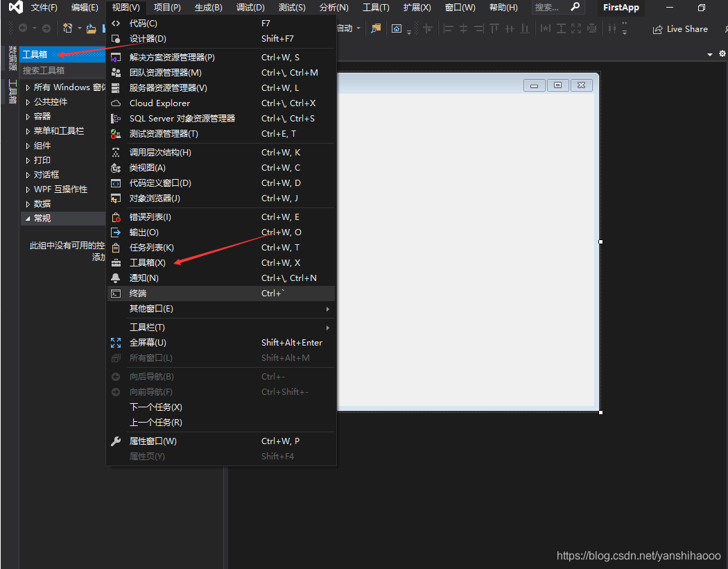
Task: Click the title bar 搜索 box
Action: click(558, 8)
